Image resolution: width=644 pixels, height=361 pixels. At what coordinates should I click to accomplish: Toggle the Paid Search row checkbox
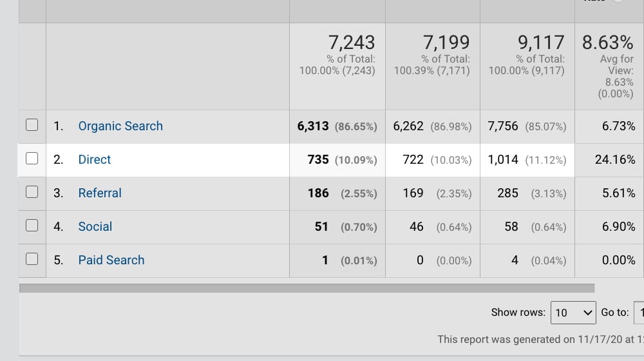pos(32,260)
